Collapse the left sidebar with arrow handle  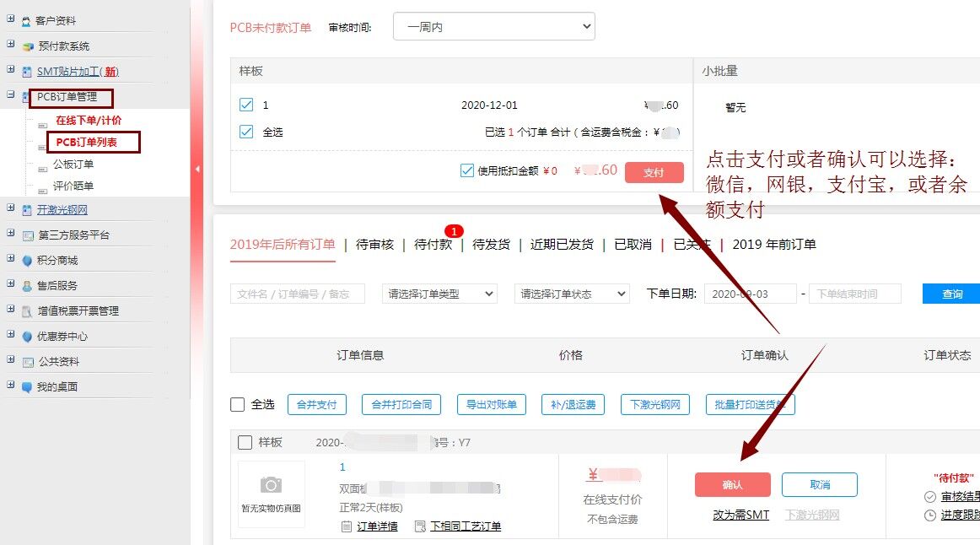coord(197,169)
